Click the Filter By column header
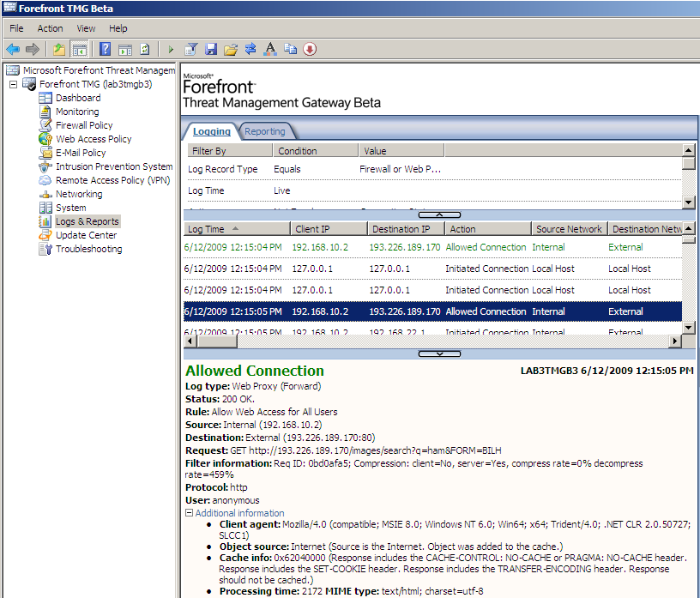Screen dimensions: 700x598 [230, 151]
